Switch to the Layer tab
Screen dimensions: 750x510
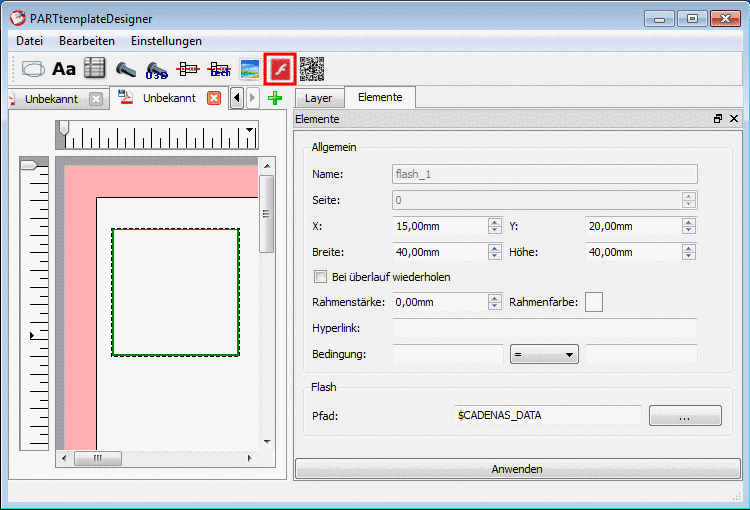[x=319, y=98]
